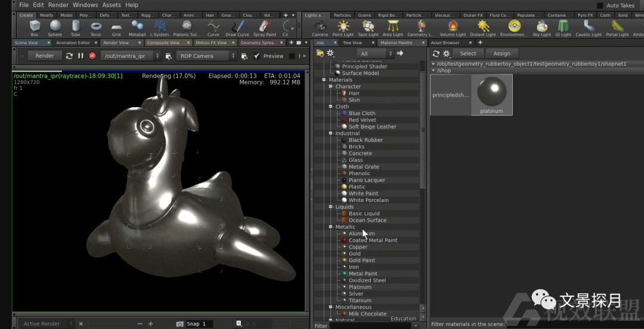Switch to the Asset Browser tab

pyautogui.click(x=445, y=43)
